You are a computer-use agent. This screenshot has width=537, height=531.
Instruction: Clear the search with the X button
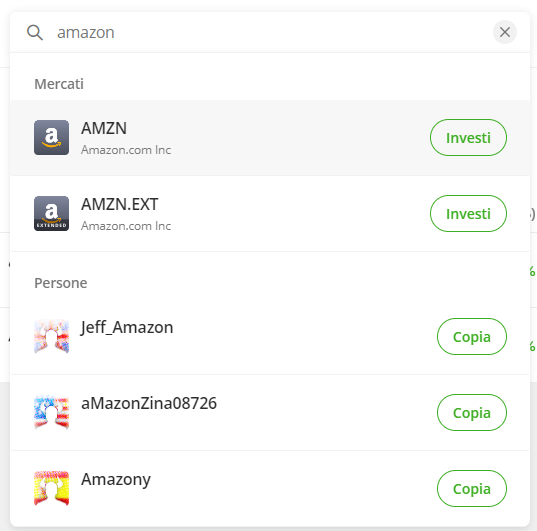click(x=504, y=32)
